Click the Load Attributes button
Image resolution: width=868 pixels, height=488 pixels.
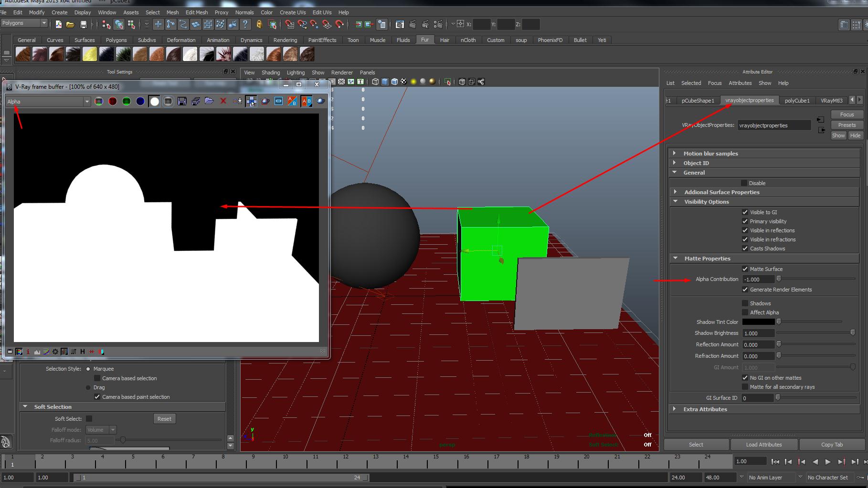click(x=764, y=445)
